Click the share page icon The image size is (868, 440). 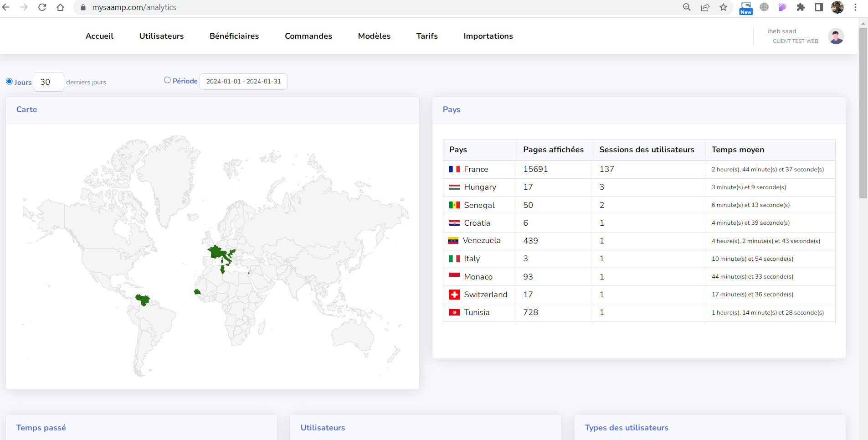[x=705, y=7]
